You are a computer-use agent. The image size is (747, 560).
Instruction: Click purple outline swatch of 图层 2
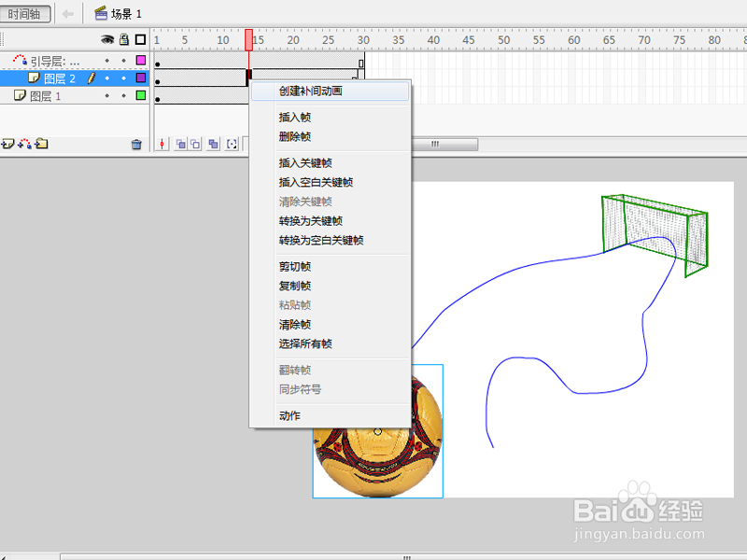[x=141, y=77]
